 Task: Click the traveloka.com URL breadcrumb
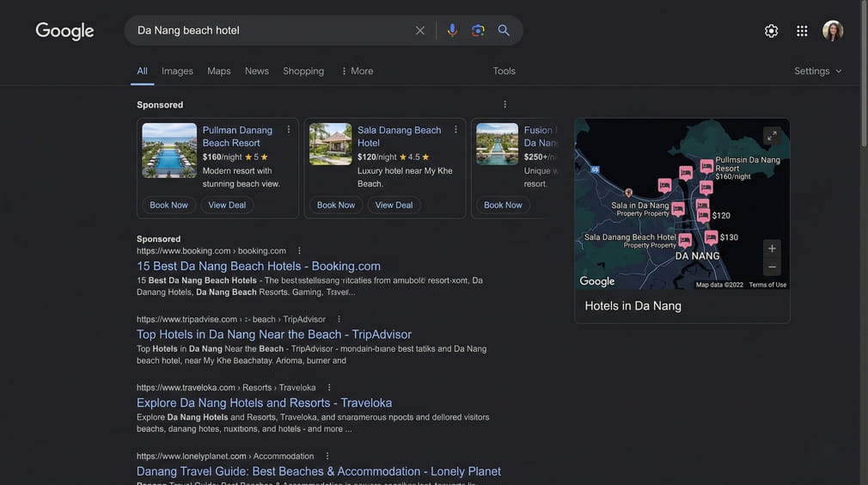[226, 388]
